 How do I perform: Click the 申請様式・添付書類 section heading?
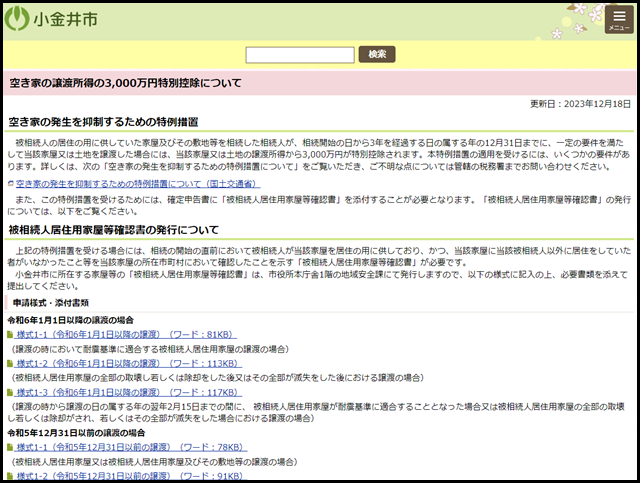[x=50, y=302]
